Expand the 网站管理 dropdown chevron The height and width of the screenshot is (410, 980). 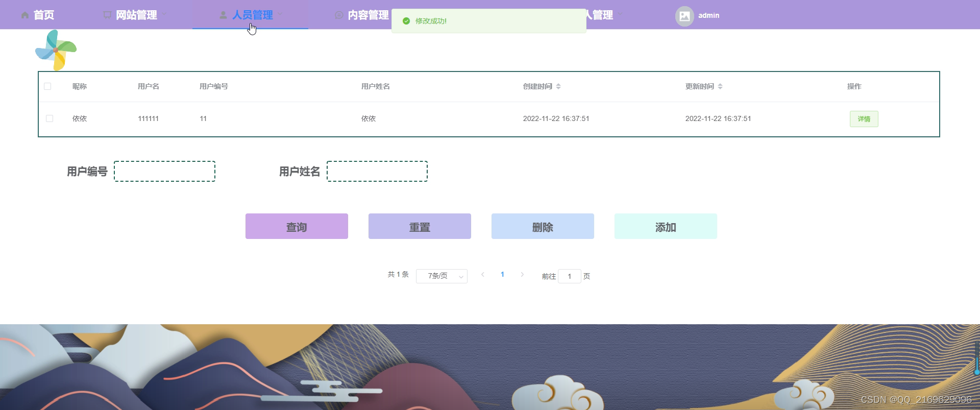(164, 14)
